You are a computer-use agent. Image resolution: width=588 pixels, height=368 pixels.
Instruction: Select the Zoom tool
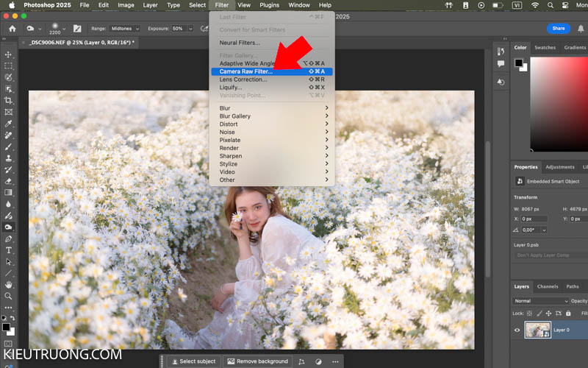[x=8, y=297]
